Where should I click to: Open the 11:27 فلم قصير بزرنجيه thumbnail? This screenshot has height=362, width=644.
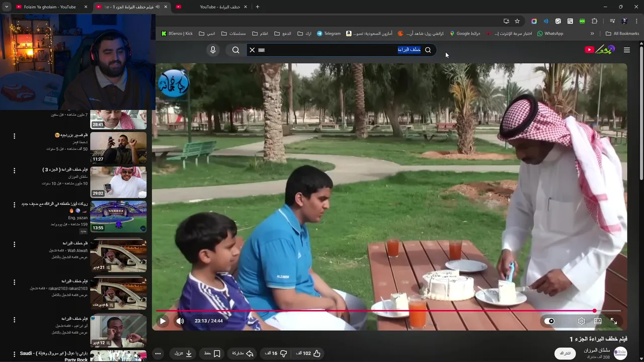coord(118,148)
